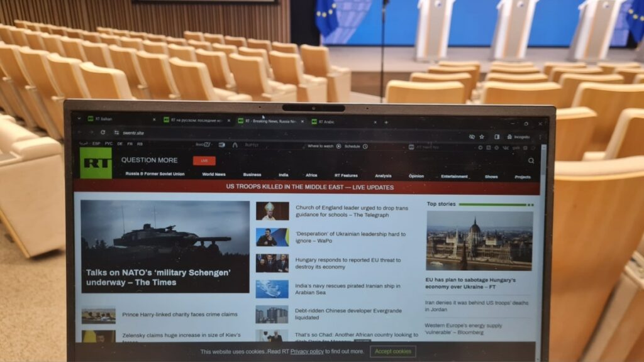The height and width of the screenshot is (362, 644).
Task: Open the site search magnifier icon
Action: point(531,161)
